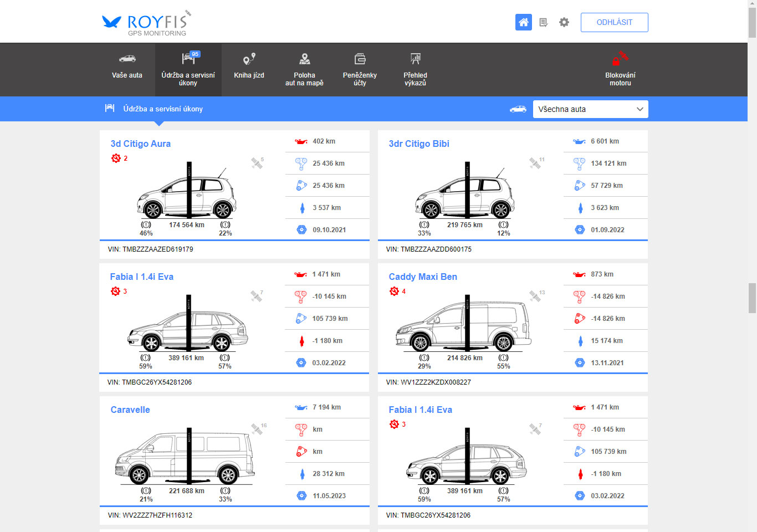Click the satellite icon on Caddy Maxi Ben
757x532 pixels.
pos(536,296)
